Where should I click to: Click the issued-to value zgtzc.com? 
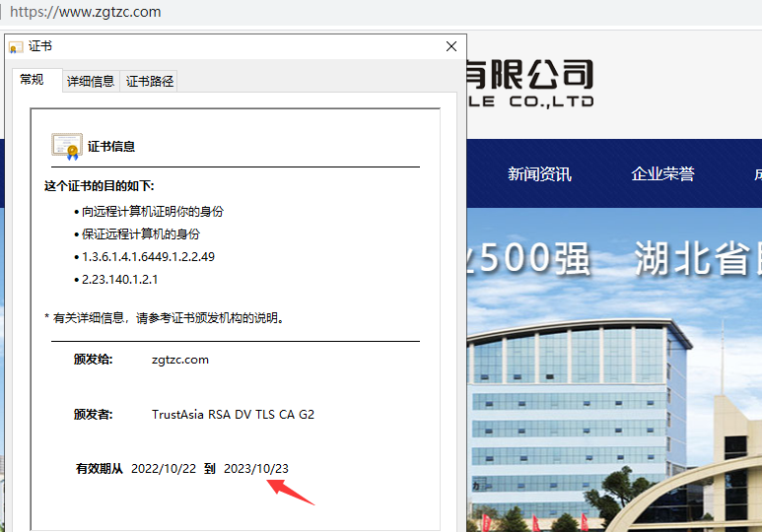tap(180, 360)
